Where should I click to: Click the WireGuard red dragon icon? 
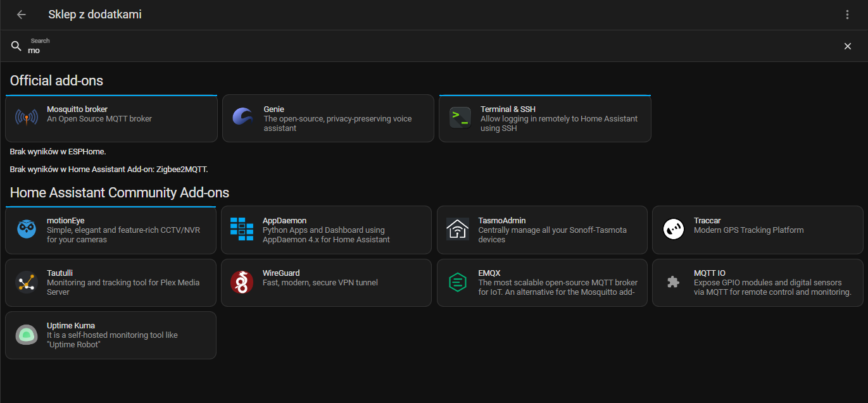click(x=242, y=282)
